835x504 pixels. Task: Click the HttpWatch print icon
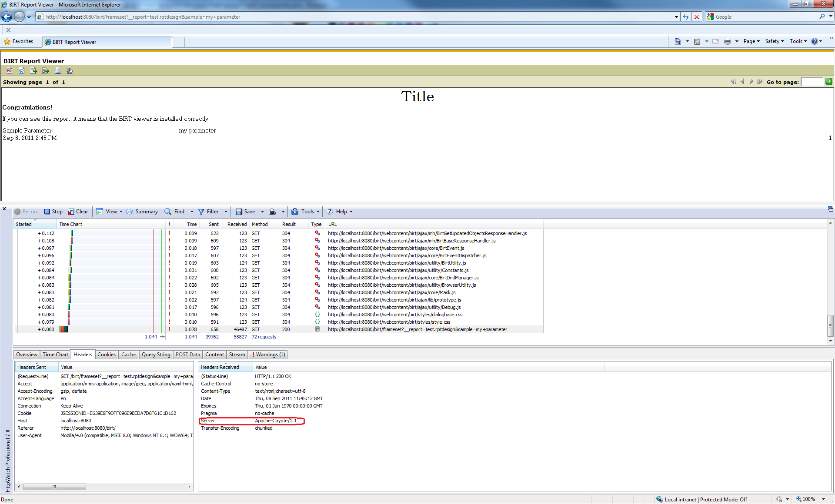[x=272, y=212]
